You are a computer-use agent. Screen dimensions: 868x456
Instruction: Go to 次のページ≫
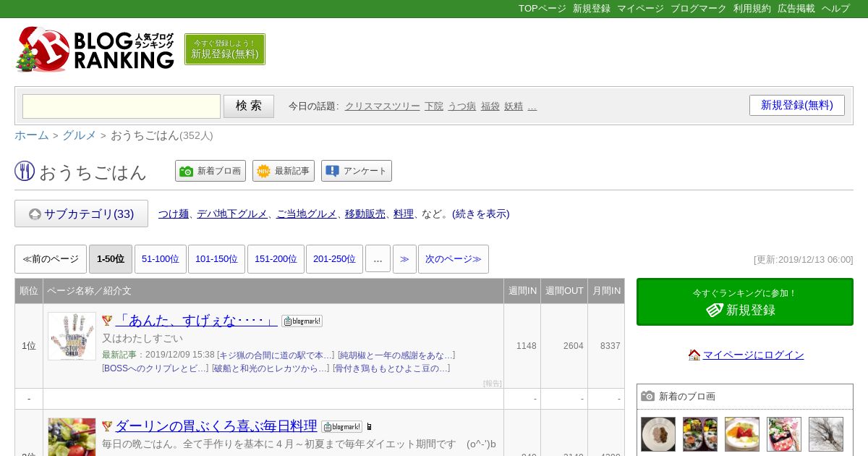pos(454,259)
